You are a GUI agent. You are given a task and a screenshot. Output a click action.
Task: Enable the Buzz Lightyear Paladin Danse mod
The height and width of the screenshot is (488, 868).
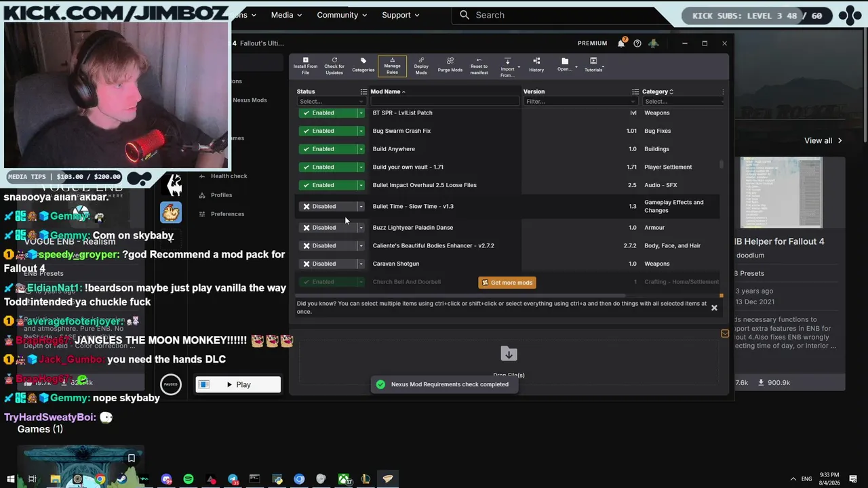(327, 228)
